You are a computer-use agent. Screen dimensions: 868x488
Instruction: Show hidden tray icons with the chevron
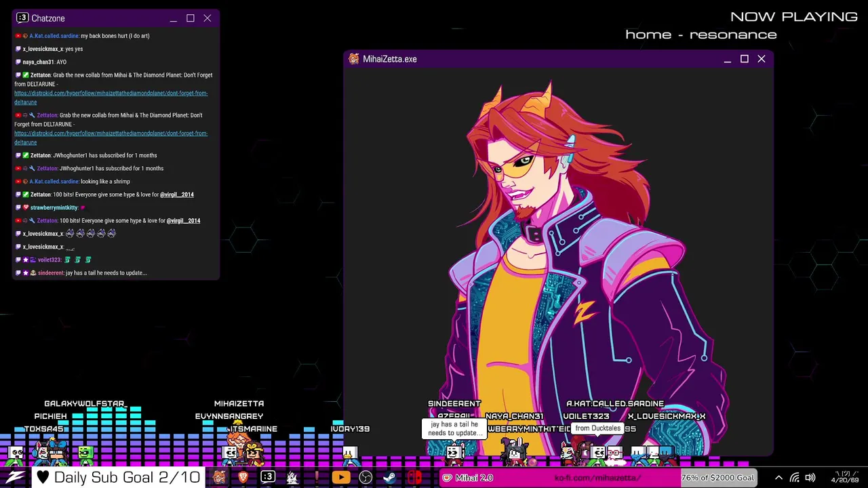[x=778, y=478]
